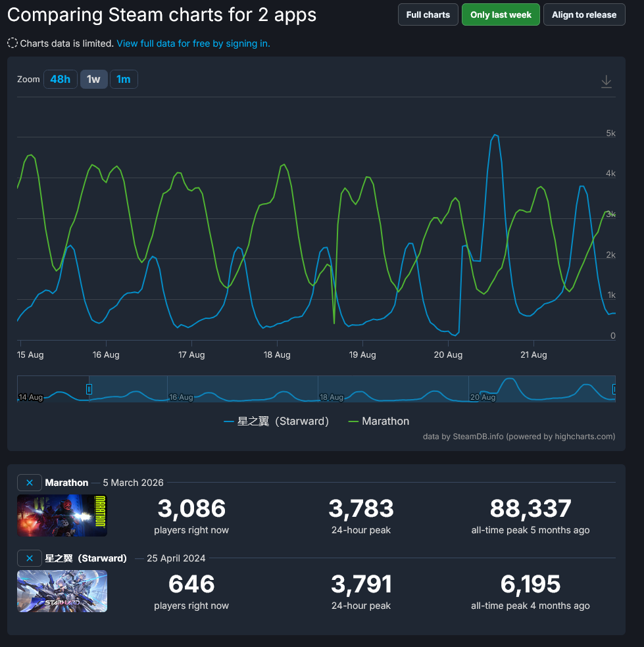Image resolution: width=644 pixels, height=647 pixels.
Task: Click the 88,337 all-time peak value
Action: tap(530, 508)
